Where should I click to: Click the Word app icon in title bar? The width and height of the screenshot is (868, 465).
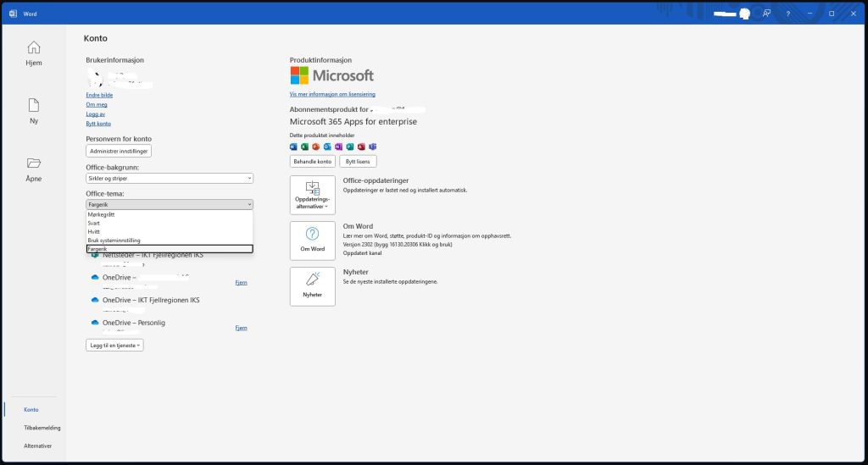13,14
